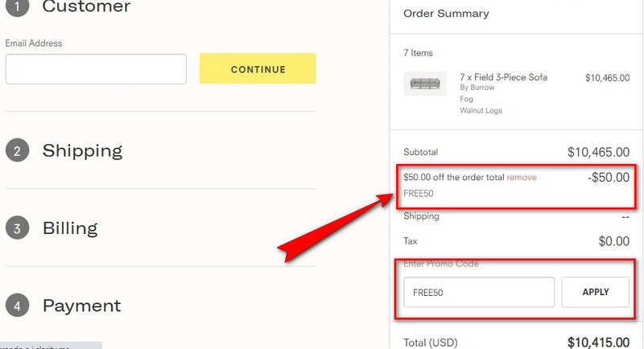Click the Order Summary heading
Image resolution: width=644 pixels, height=349 pixels.
[446, 14]
